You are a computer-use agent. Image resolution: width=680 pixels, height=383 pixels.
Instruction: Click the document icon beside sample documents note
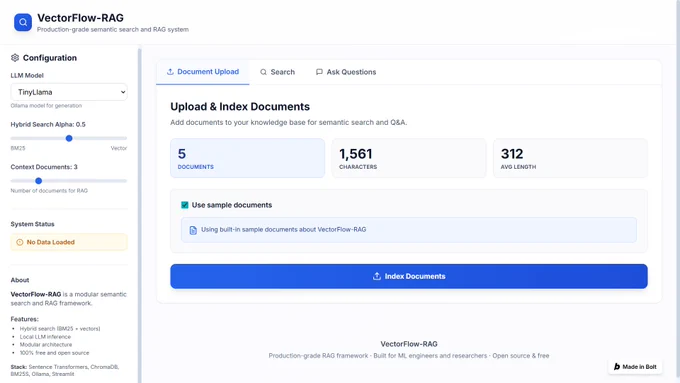pos(193,230)
